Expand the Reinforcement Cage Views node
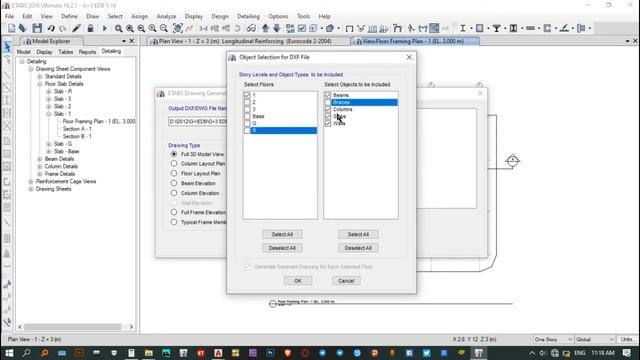Screen dimensions: 640x360 31,182
